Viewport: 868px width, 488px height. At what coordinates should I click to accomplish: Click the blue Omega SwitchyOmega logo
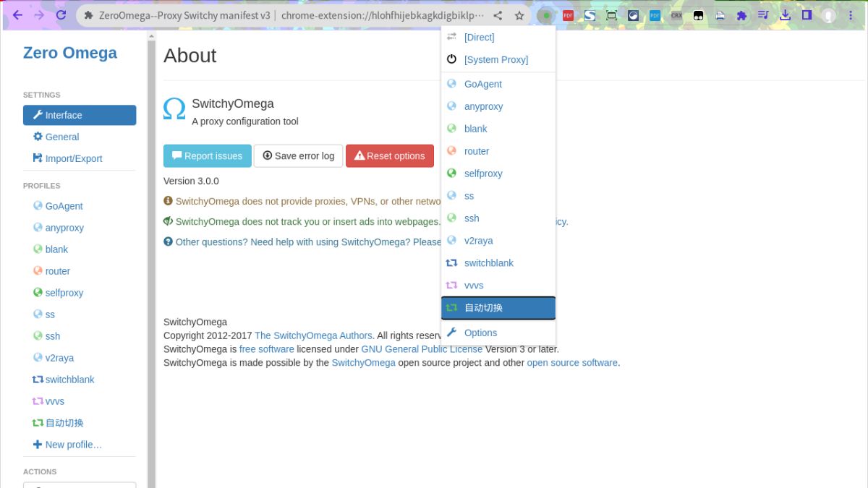[x=174, y=108]
